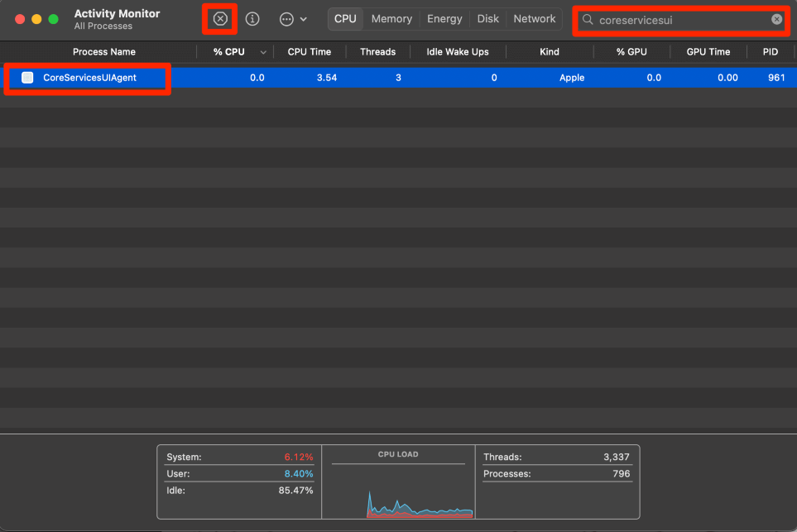Image resolution: width=797 pixels, height=532 pixels.
Task: Click the Stop process (X) toolbar icon
Action: pos(220,19)
